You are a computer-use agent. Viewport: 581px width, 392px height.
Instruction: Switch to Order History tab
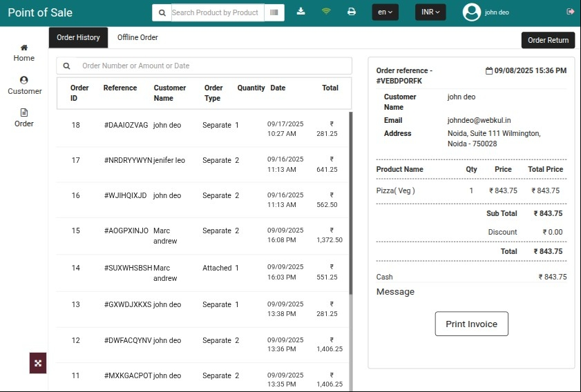point(78,37)
